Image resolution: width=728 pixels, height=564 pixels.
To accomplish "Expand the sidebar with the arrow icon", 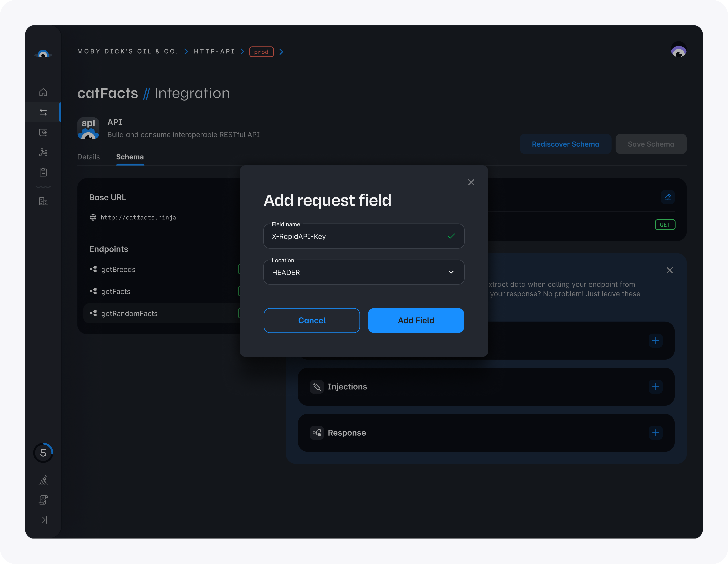I will point(43,520).
